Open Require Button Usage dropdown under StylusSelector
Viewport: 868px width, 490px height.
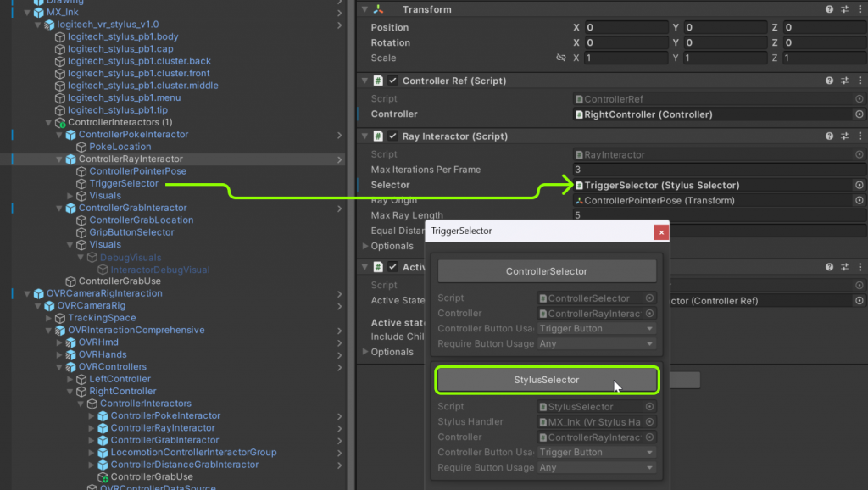pyautogui.click(x=596, y=467)
